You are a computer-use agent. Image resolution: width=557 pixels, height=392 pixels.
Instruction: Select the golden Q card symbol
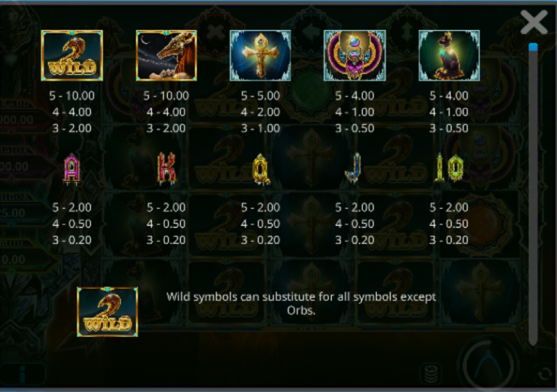261,169
